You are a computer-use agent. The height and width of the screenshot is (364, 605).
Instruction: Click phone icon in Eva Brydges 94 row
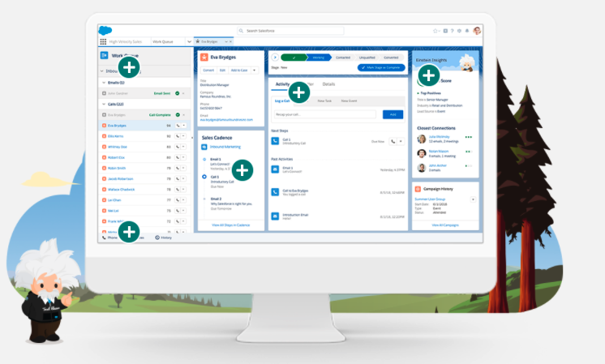point(178,126)
